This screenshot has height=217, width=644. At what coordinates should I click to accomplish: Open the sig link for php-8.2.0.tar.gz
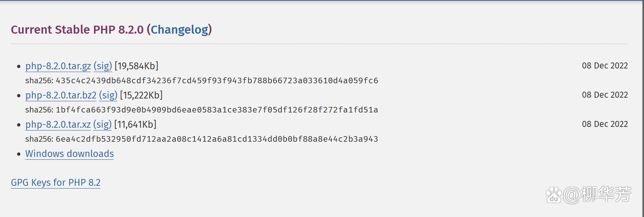[103, 66]
